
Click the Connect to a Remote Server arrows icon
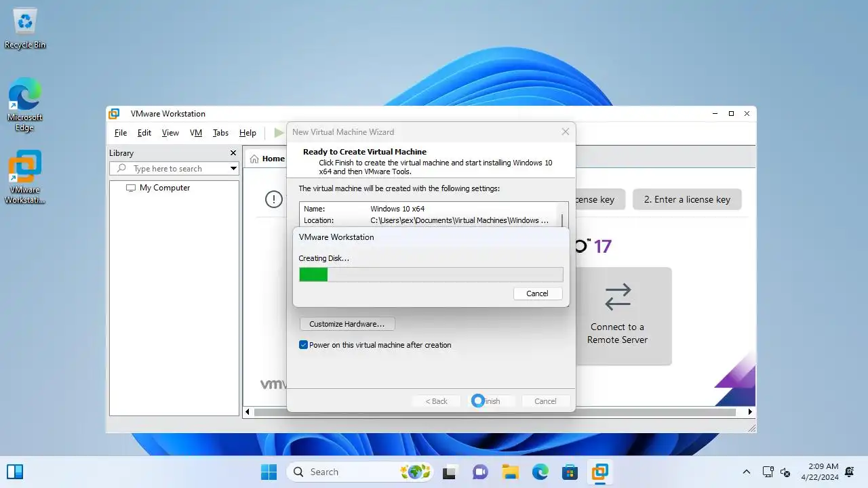point(618,297)
